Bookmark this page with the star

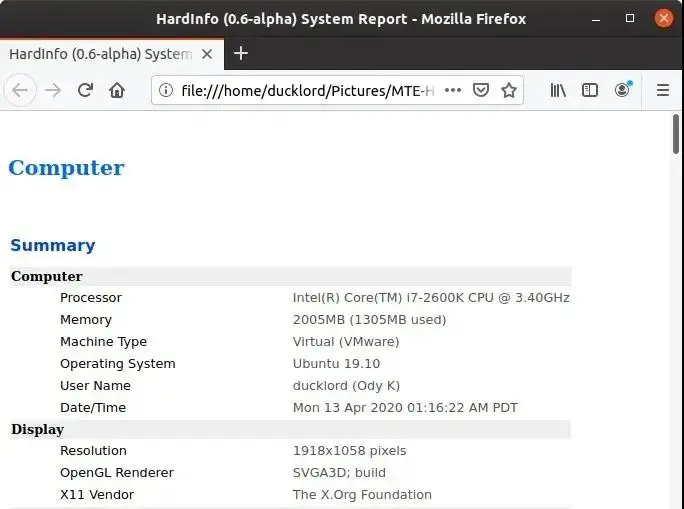(x=509, y=90)
